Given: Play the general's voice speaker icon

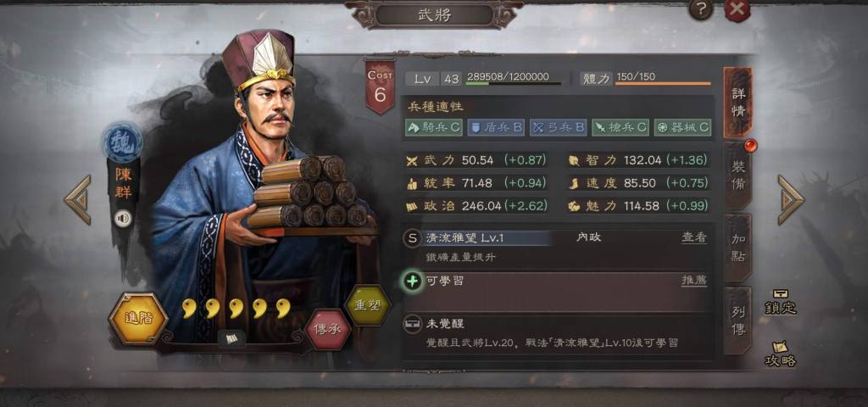Looking at the screenshot, I should pos(123,219).
